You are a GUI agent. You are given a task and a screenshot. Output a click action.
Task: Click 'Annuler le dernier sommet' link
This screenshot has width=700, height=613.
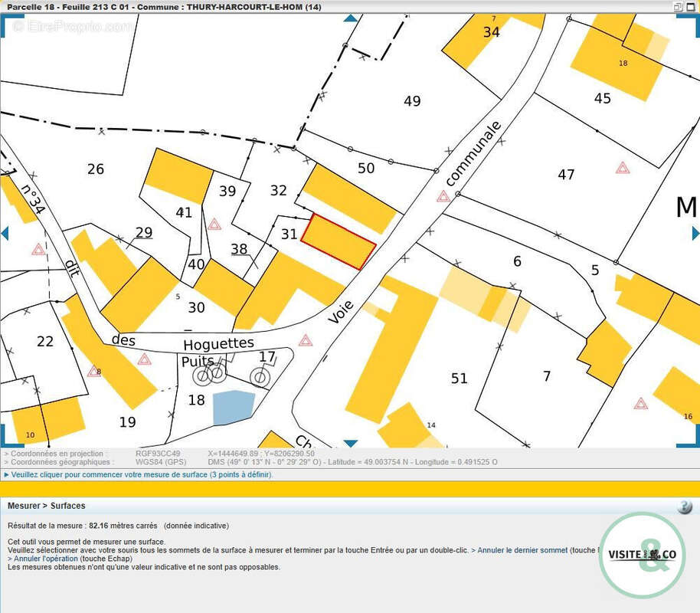522,550
